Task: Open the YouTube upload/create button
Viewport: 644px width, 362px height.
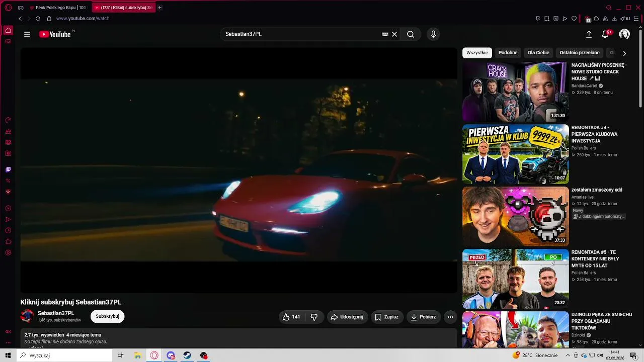Action: click(x=589, y=34)
